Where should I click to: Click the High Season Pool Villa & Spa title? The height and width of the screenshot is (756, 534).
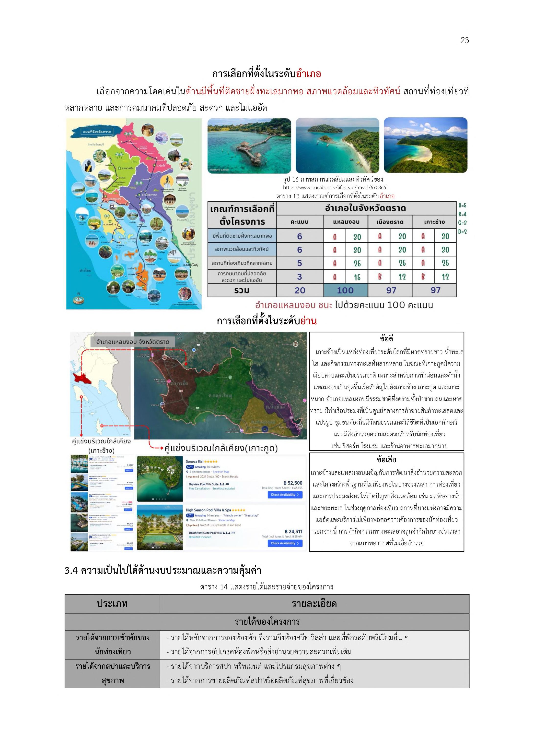pos(208,510)
